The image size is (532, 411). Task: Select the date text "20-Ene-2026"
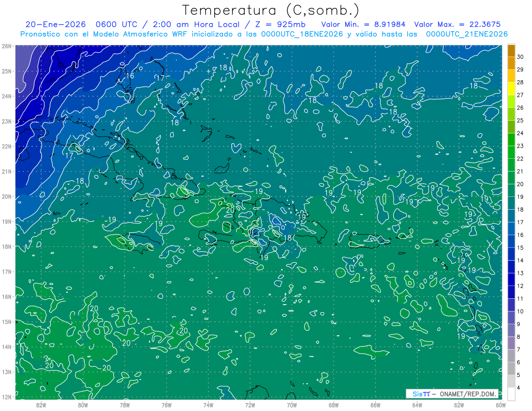coord(55,24)
